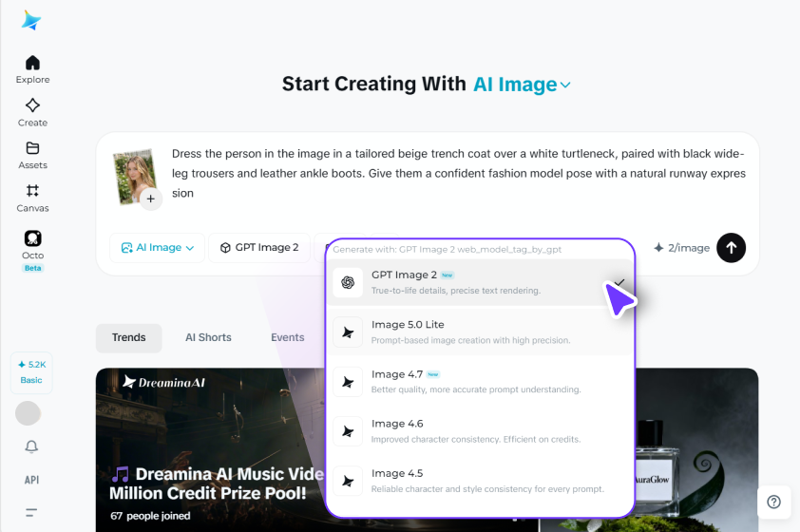Select Image 4.5 model option

pyautogui.click(x=480, y=481)
